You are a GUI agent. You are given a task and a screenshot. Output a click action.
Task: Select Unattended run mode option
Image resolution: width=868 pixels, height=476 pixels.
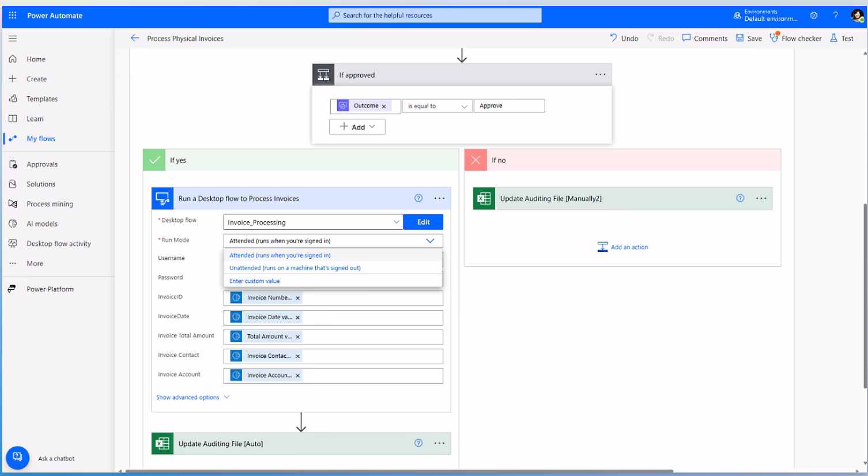click(333, 268)
